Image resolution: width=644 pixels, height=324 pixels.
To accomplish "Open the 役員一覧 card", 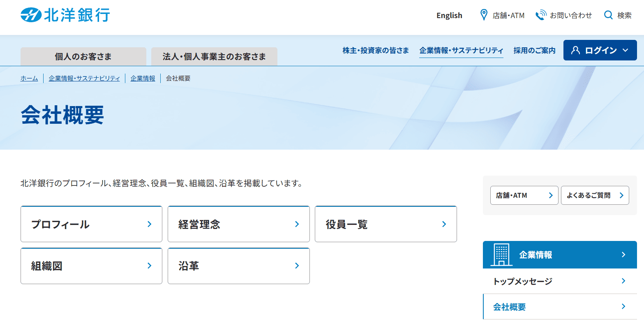I will pyautogui.click(x=386, y=224).
